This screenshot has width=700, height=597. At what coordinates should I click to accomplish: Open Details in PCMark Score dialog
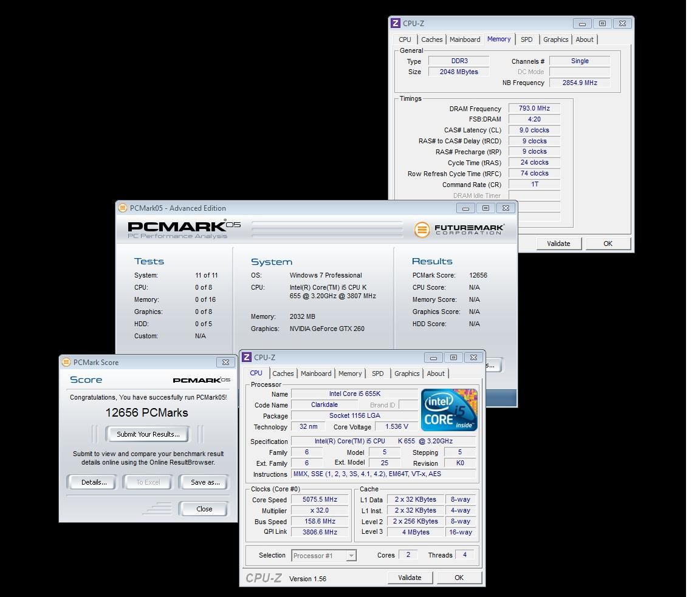[94, 482]
